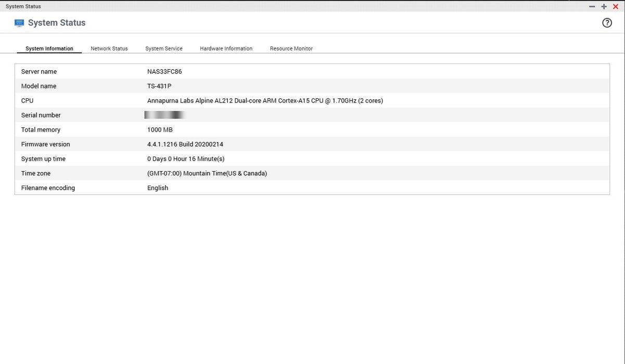625x364 pixels.
Task: Click the Mountain Time zone value
Action: click(207, 174)
